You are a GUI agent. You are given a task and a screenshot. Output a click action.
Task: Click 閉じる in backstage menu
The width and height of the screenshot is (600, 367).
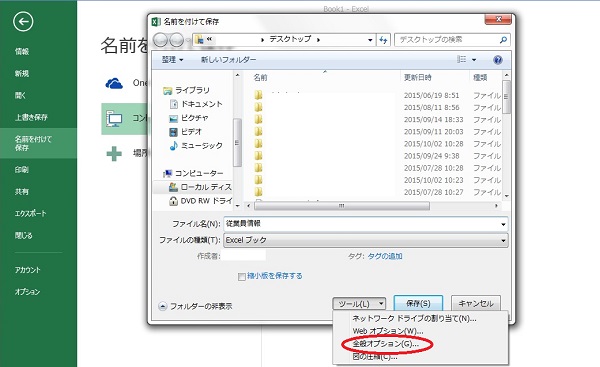24,235
